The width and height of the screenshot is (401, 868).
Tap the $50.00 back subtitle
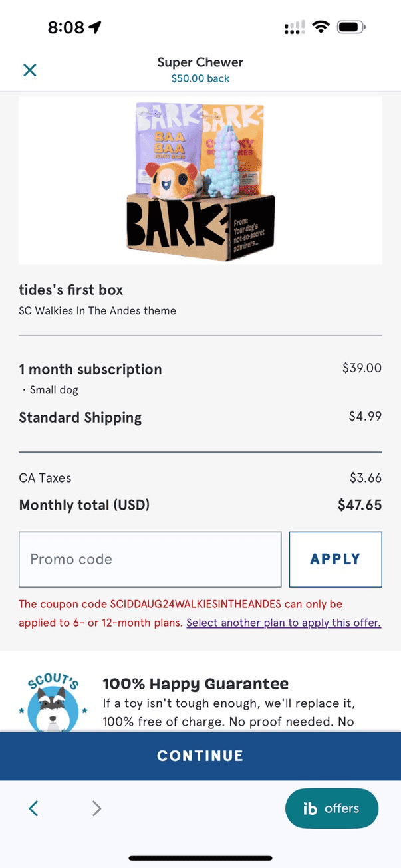200,78
